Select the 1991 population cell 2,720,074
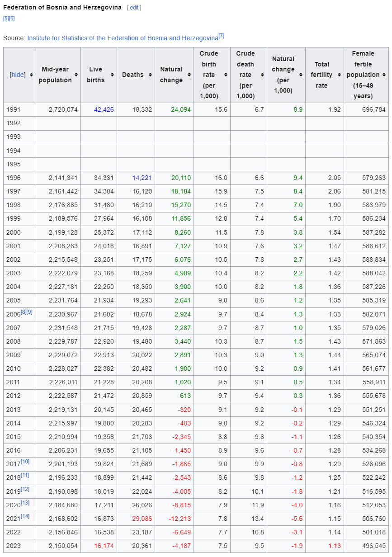The height and width of the screenshot is (557, 392). click(58, 109)
